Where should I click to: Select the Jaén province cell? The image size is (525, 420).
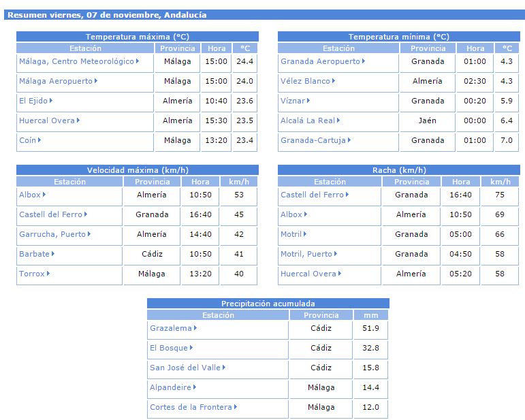pyautogui.click(x=427, y=120)
